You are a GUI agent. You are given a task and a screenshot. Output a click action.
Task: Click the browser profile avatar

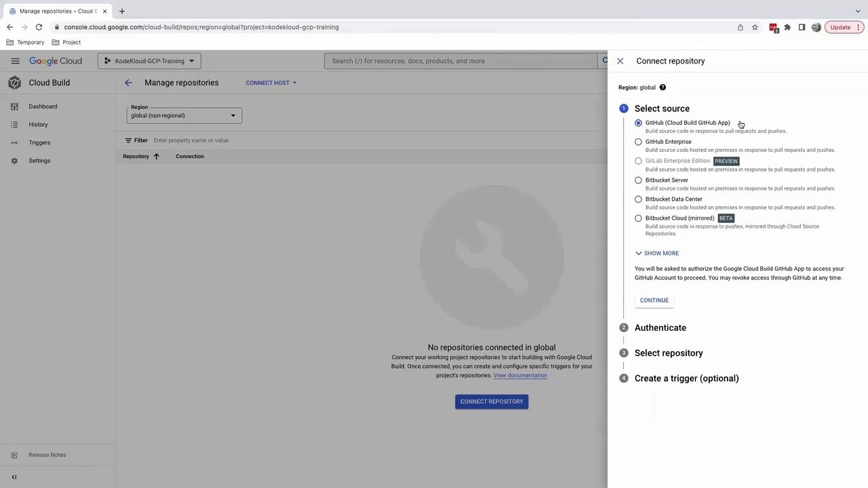pos(816,27)
